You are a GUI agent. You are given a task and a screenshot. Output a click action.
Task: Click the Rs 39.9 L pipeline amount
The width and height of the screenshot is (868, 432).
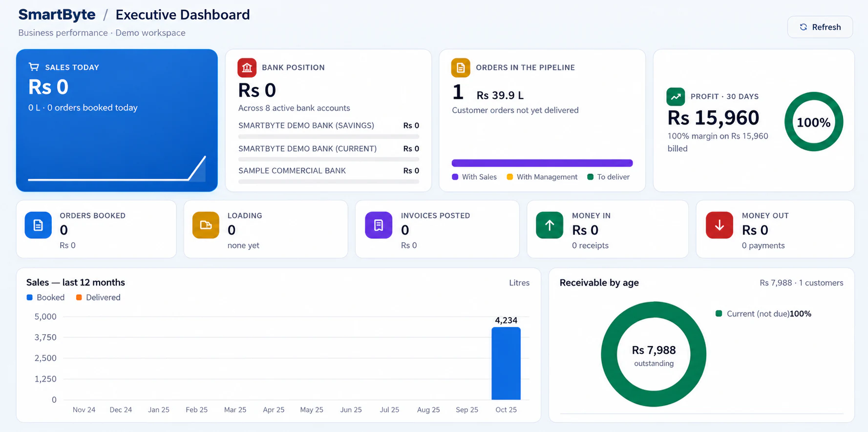pyautogui.click(x=500, y=95)
